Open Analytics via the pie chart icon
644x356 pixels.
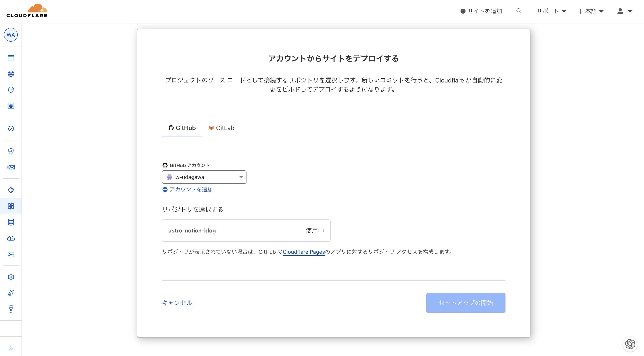click(x=11, y=90)
